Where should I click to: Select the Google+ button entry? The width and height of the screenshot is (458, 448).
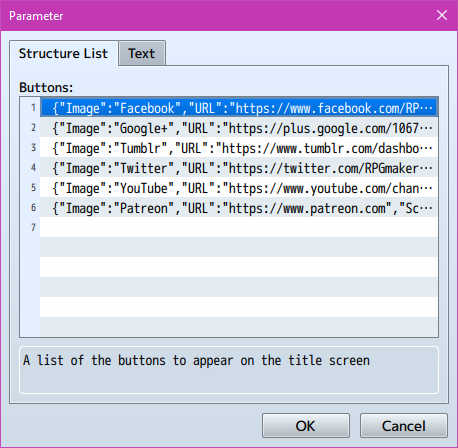[x=239, y=127]
